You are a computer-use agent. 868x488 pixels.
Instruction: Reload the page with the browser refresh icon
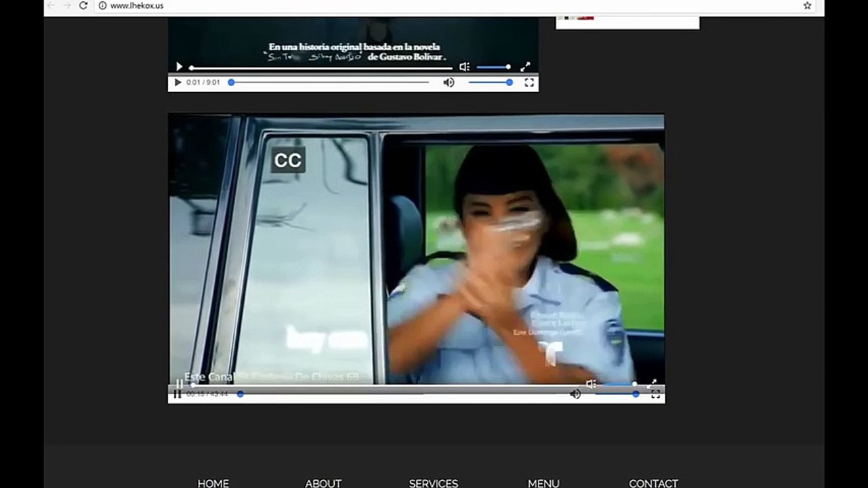click(83, 5)
